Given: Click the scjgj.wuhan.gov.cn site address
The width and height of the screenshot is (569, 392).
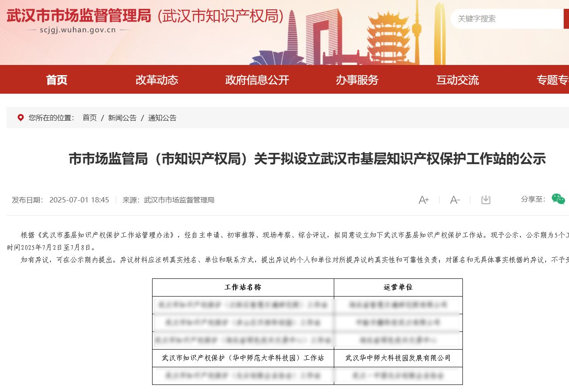Looking at the screenshot, I should tap(77, 30).
